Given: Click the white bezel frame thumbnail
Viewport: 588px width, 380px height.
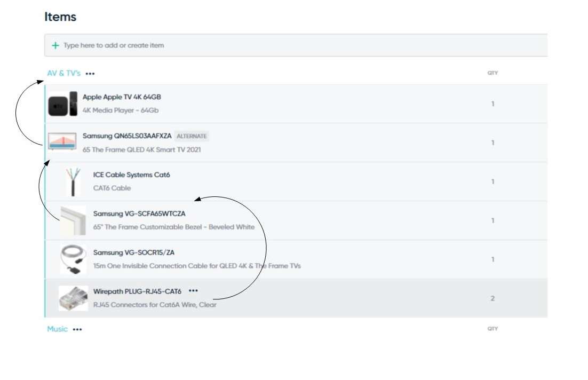Looking at the screenshot, I should coord(73,220).
